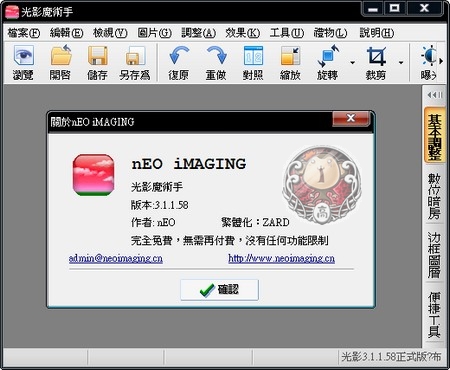The image size is (450, 370).
Task: Minimize the 光影魔術手 main window
Action: (x=373, y=9)
